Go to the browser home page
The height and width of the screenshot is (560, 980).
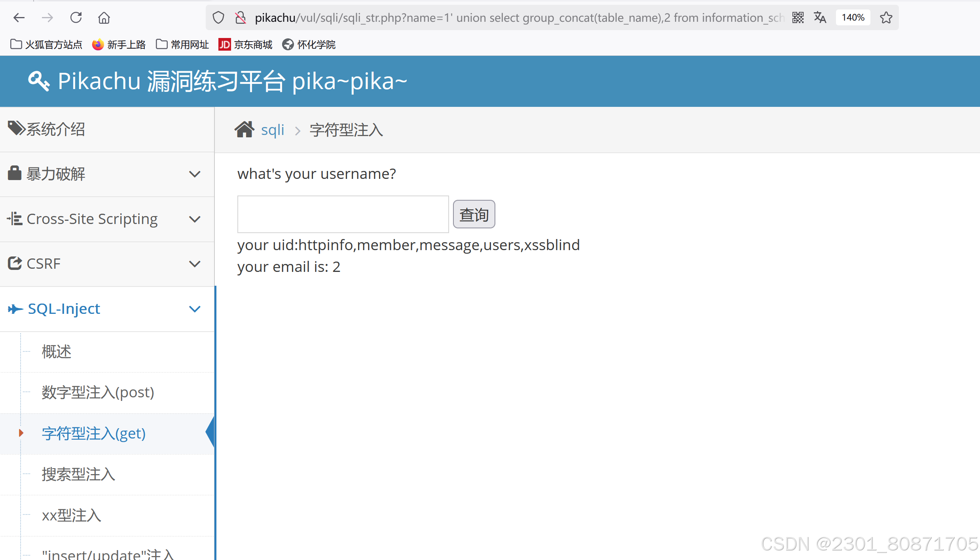(104, 17)
